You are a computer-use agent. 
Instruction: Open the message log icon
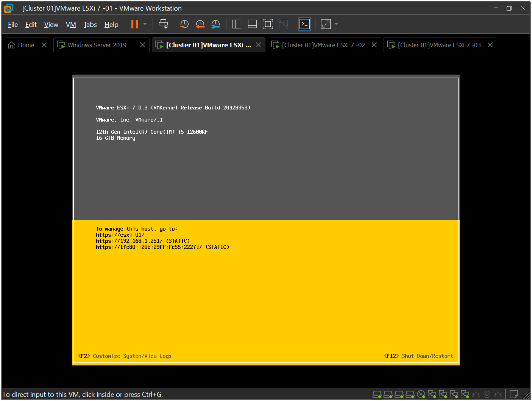coord(514,394)
